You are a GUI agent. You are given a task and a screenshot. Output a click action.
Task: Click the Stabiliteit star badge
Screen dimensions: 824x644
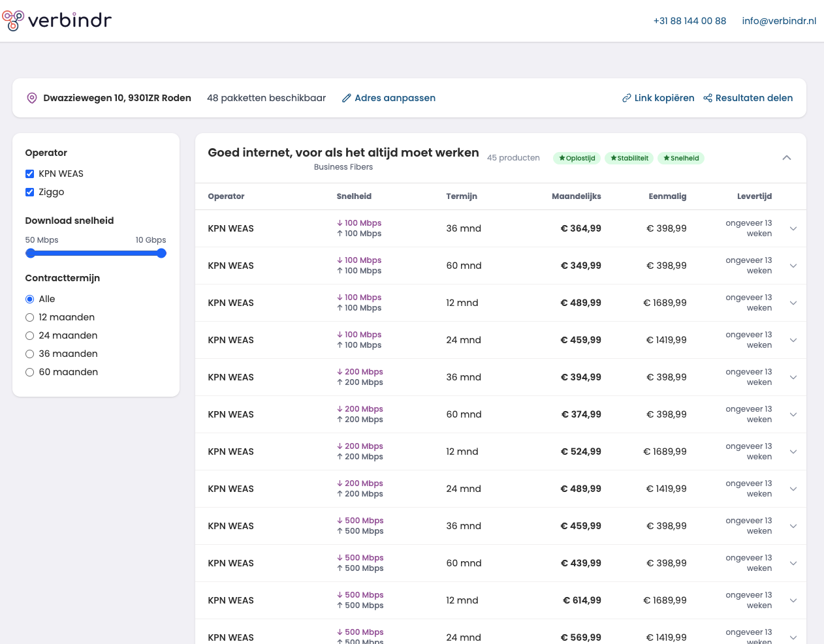629,158
